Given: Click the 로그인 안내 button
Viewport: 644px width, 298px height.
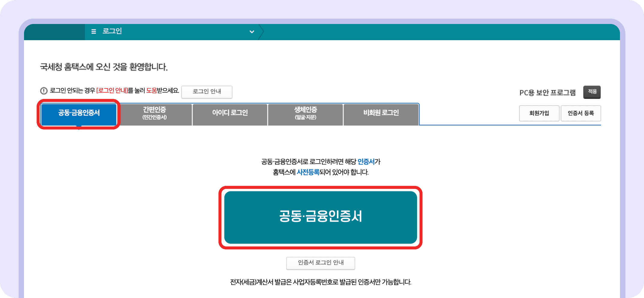Looking at the screenshot, I should 207,92.
